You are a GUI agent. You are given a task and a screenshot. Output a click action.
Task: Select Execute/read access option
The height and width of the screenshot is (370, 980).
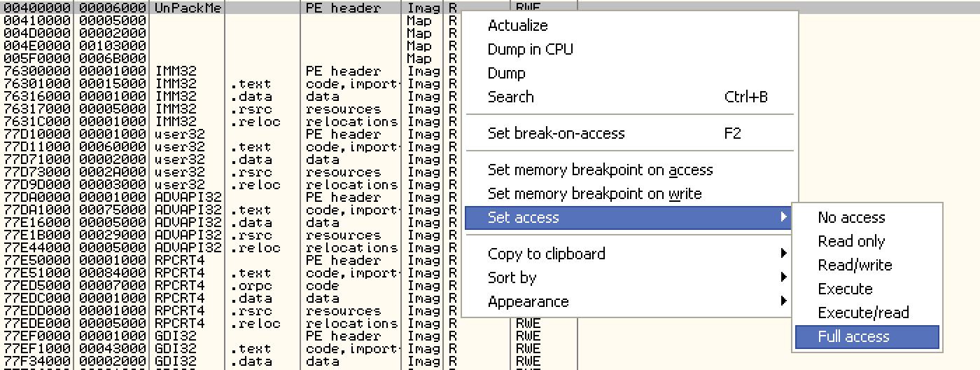pos(863,313)
